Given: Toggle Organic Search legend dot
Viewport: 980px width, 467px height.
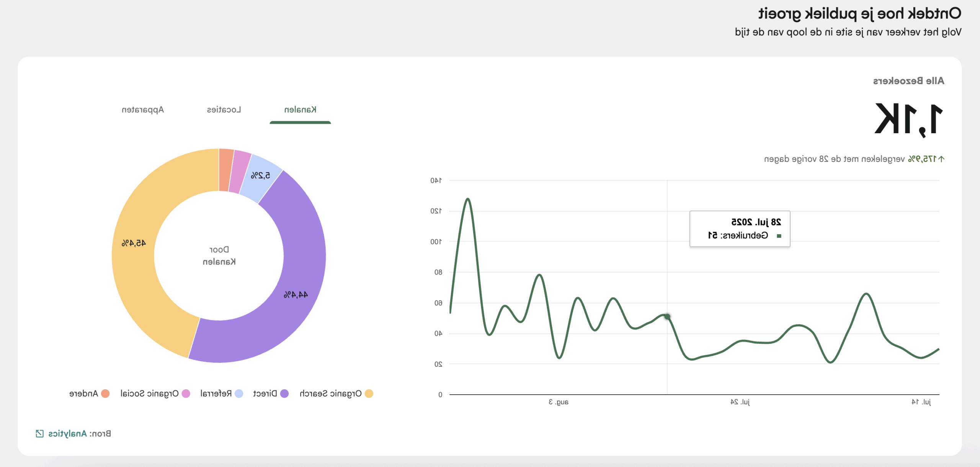Looking at the screenshot, I should [x=369, y=394].
